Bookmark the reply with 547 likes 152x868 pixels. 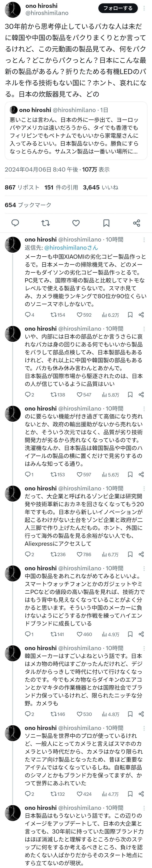click(130, 394)
